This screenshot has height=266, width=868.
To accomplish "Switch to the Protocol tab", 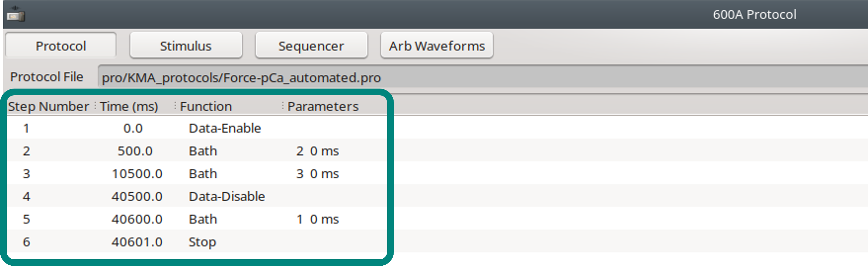I will (x=61, y=46).
